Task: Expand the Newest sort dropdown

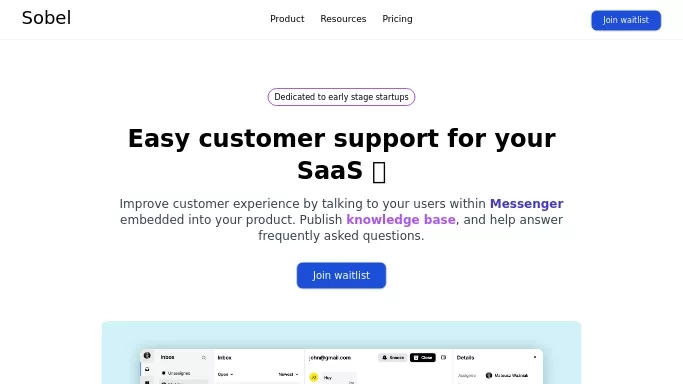Action: [x=288, y=374]
